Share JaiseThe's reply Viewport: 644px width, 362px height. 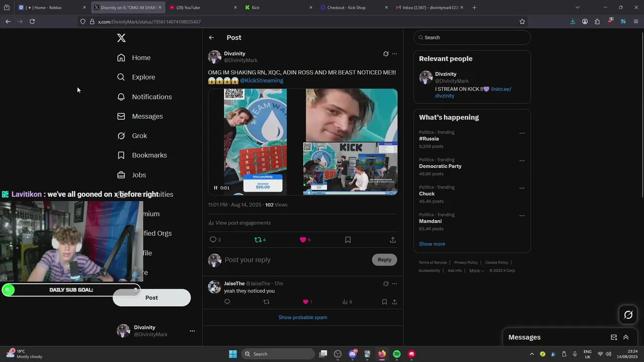[394, 302]
